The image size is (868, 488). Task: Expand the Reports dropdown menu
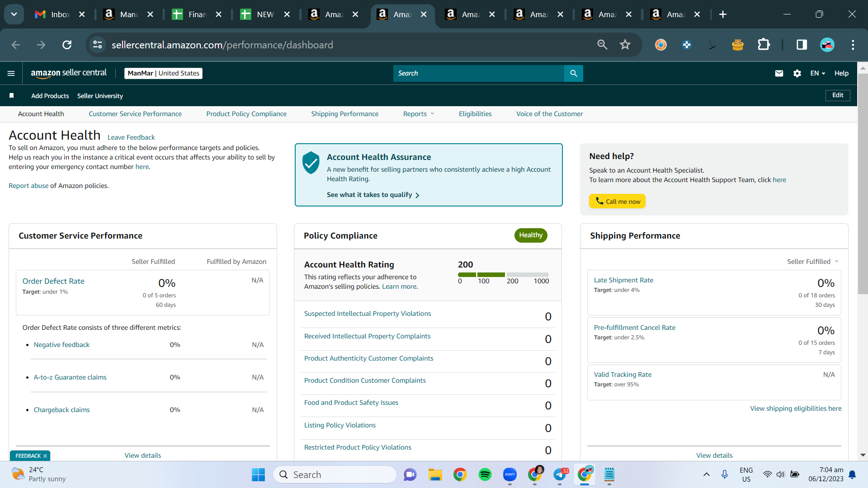click(419, 114)
